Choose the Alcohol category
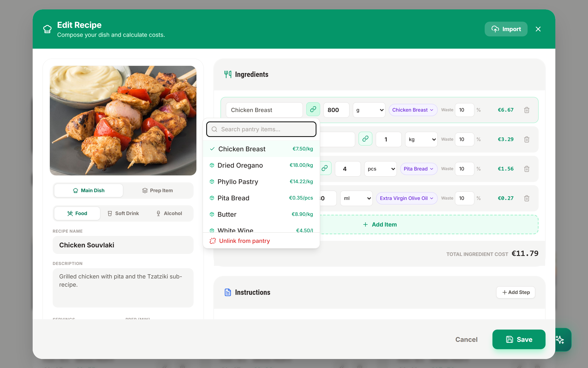This screenshot has height=368, width=588. click(x=169, y=213)
